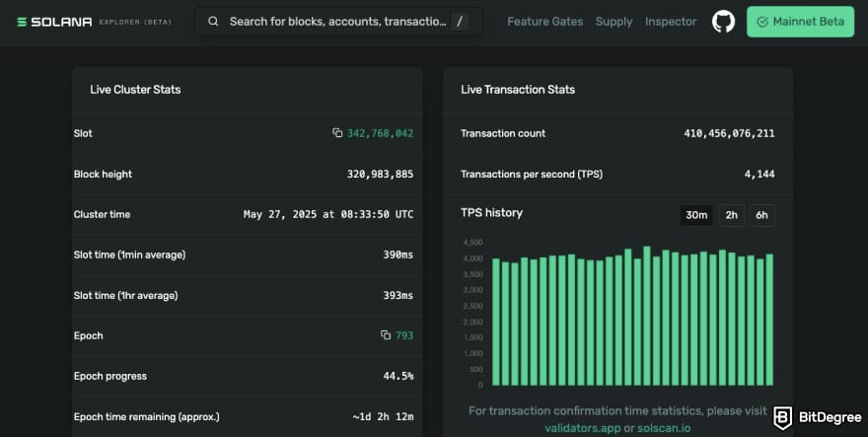
Task: Click the Block height label
Action: coord(103,174)
